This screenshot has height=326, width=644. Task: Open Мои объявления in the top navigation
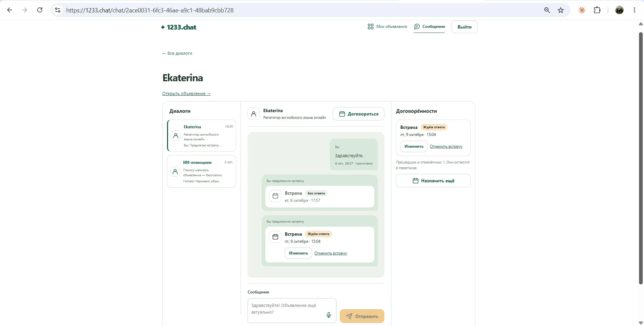(x=387, y=27)
